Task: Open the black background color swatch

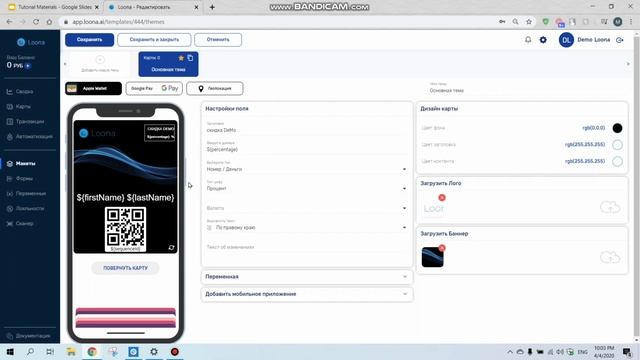Action: [617, 128]
